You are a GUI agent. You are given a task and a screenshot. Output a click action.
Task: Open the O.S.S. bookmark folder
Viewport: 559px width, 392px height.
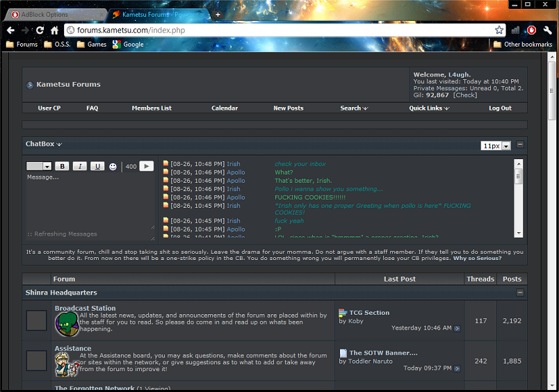57,44
